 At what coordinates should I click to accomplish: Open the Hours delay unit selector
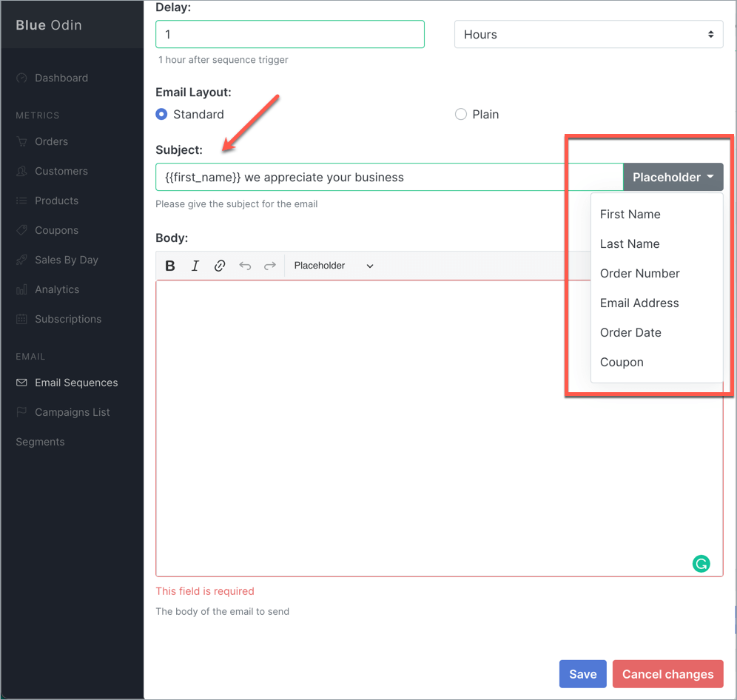tap(588, 34)
